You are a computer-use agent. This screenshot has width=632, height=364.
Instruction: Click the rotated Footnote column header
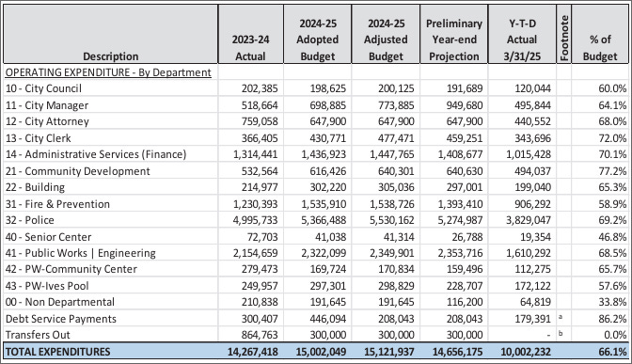pyautogui.click(x=564, y=38)
